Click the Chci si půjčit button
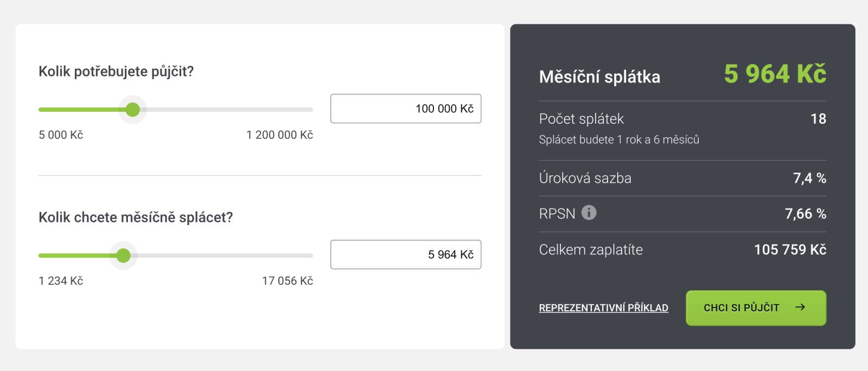This screenshot has height=371, width=868. click(x=756, y=308)
